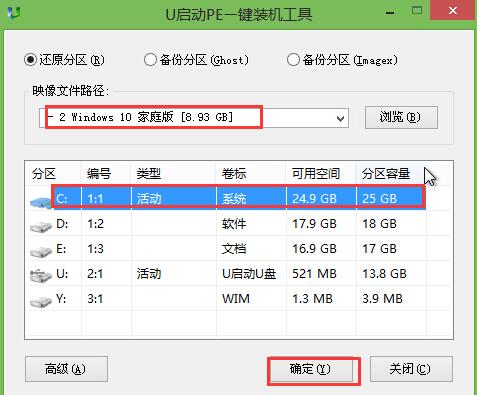Select the U: partition row label
Image resolution: width=477 pixels, height=395 pixels.
pyautogui.click(x=62, y=274)
